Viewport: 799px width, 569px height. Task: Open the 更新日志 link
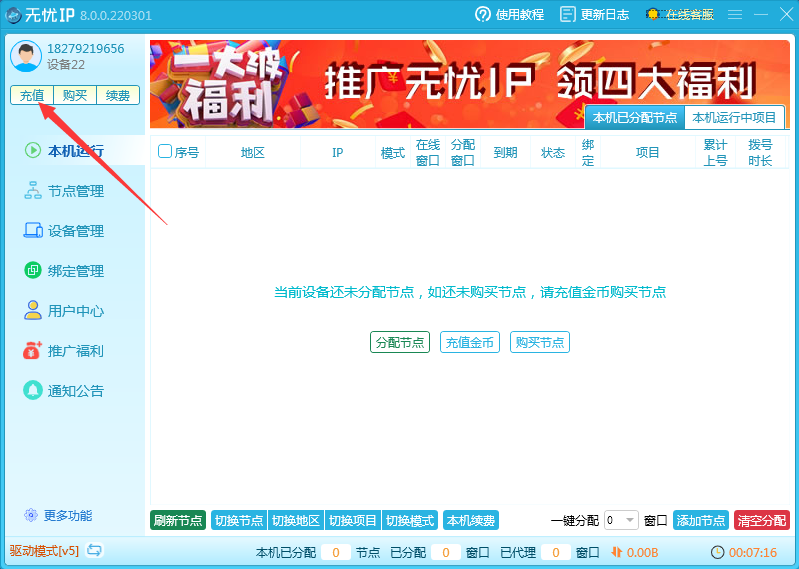click(x=605, y=14)
